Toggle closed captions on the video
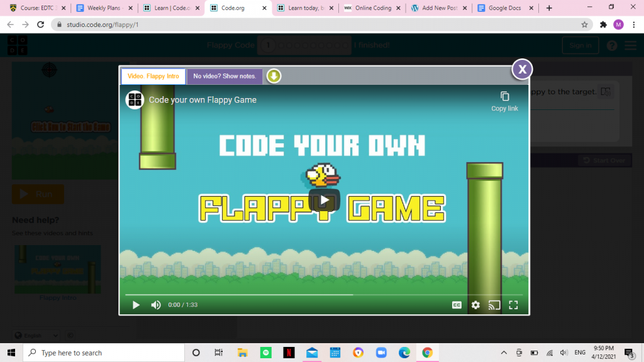Screen dimensions: 644x362 coord(457,305)
